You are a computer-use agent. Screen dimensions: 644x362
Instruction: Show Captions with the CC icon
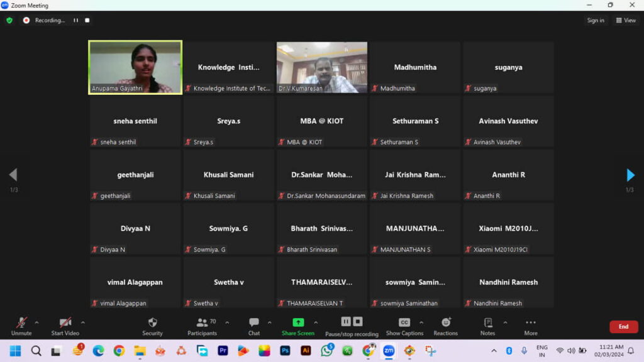coord(404,326)
